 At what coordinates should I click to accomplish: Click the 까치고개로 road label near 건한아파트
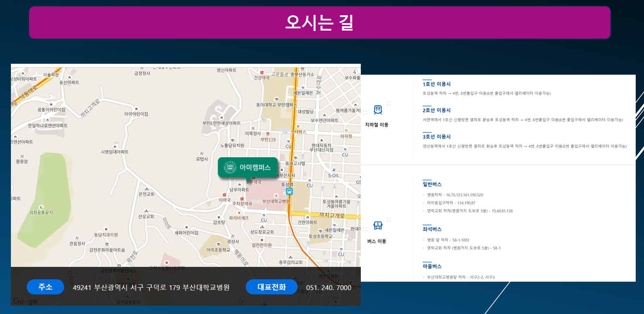click(x=332, y=215)
